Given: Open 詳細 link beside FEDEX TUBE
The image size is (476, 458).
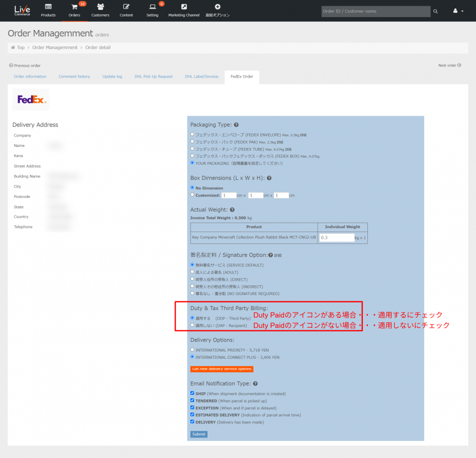Looking at the screenshot, I should point(288,149).
